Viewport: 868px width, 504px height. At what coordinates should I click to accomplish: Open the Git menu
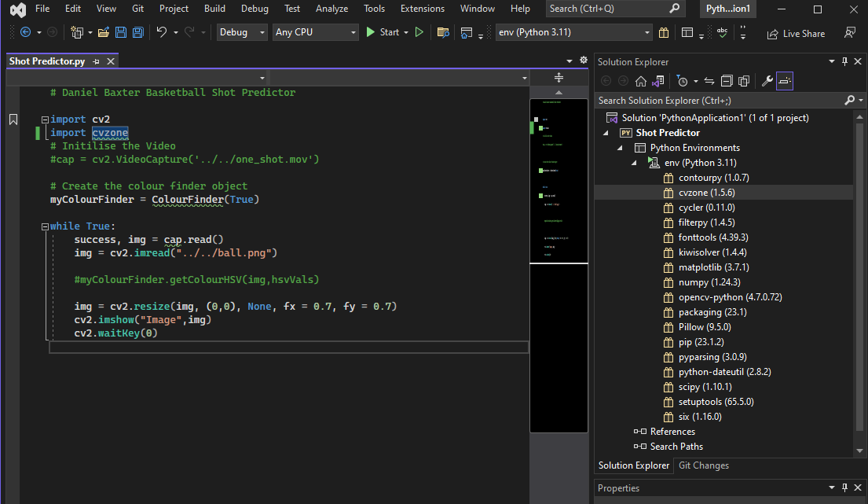coord(137,9)
